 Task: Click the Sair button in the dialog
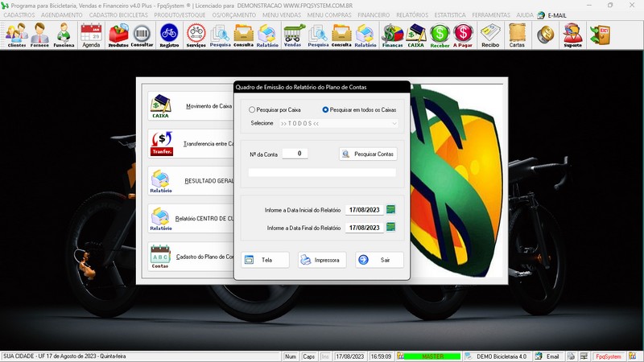[x=379, y=260]
